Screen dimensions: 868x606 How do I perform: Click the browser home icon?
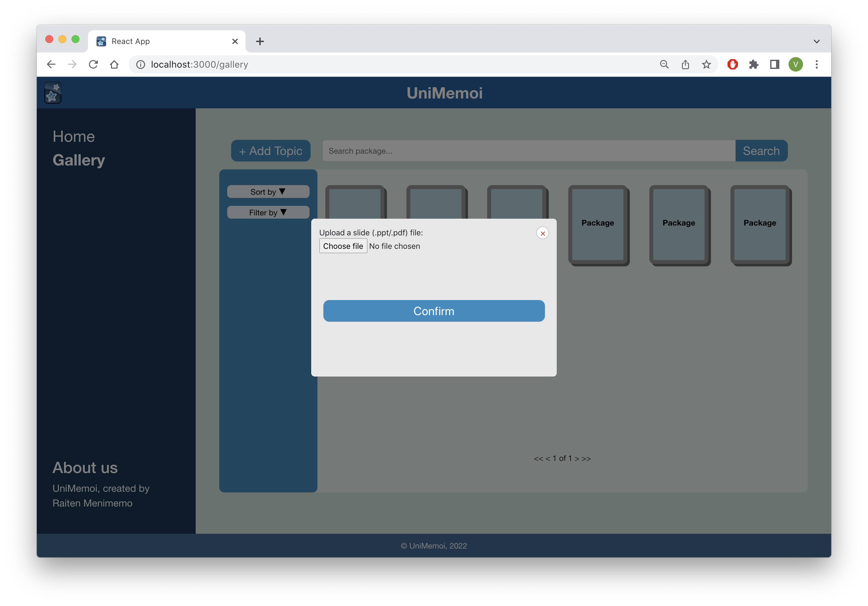[x=114, y=64]
